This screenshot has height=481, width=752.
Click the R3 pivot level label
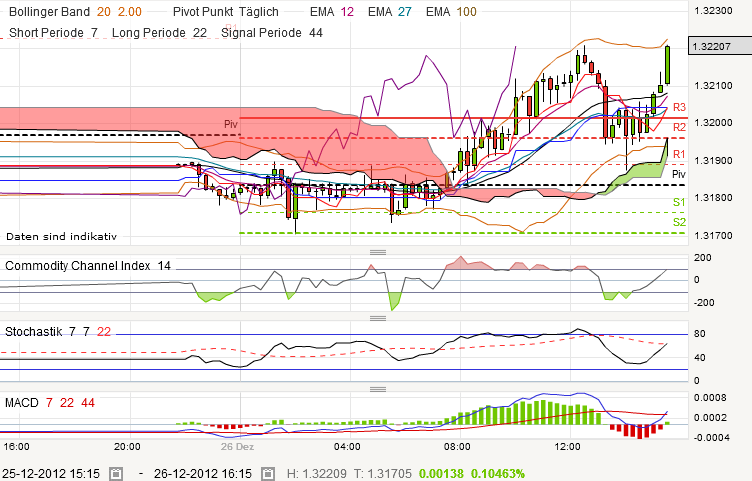pos(679,107)
